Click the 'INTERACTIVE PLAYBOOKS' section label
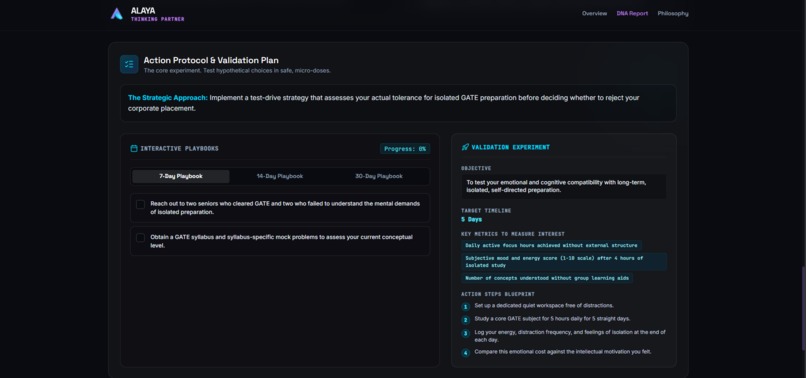The width and height of the screenshot is (806, 378). [179, 149]
